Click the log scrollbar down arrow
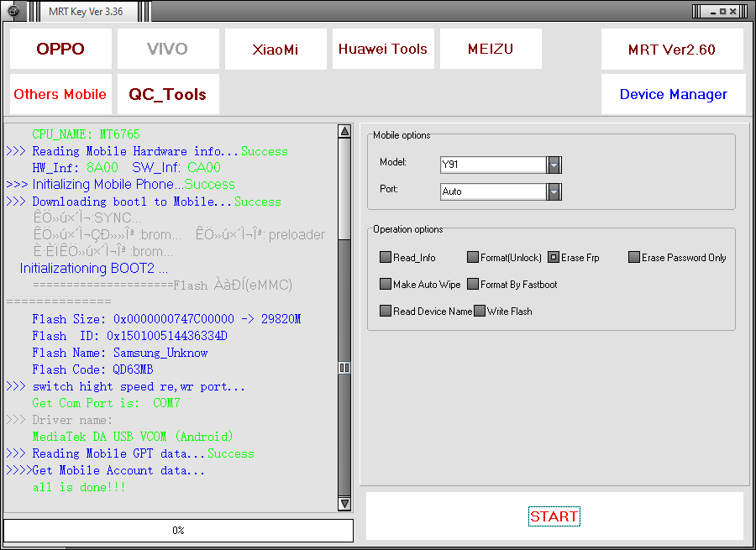This screenshot has width=756, height=550. click(344, 504)
